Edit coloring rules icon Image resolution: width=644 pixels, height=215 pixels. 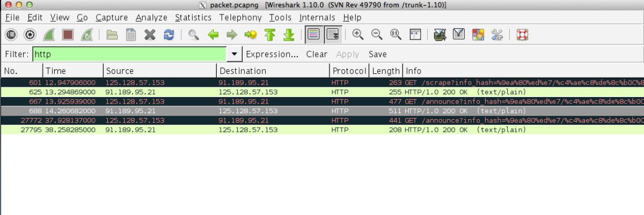coord(478,35)
